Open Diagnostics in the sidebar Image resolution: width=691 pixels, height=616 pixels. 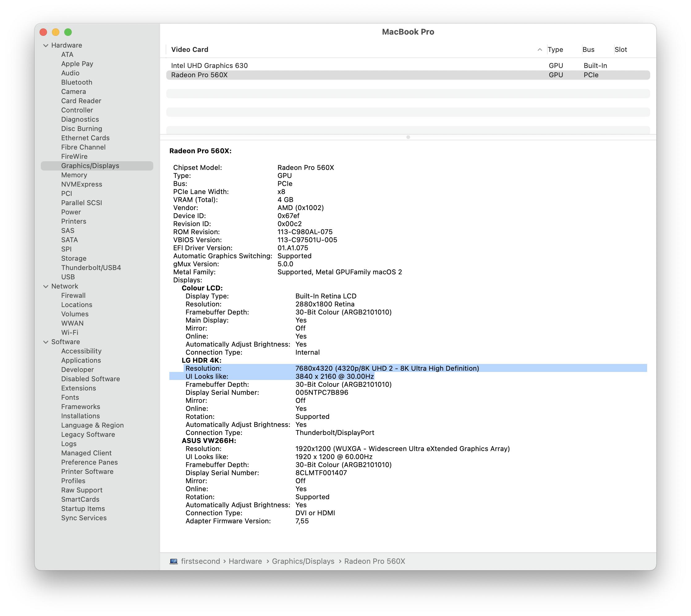point(80,120)
